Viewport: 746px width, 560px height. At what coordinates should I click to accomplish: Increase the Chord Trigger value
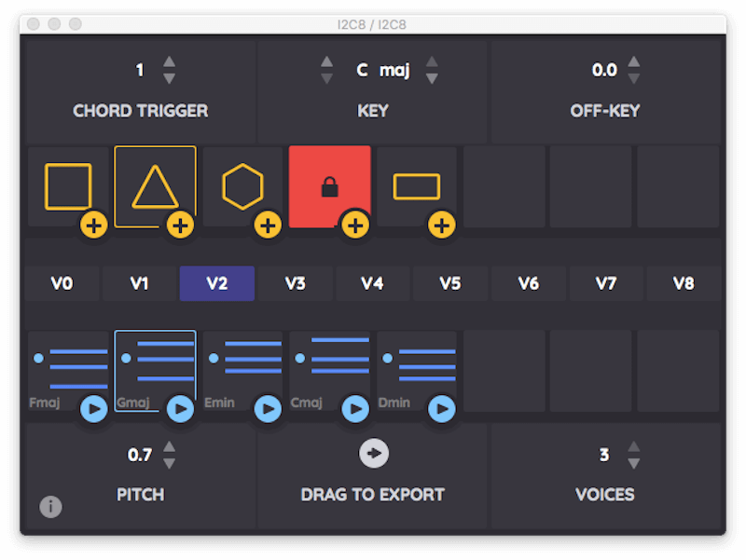(x=169, y=62)
